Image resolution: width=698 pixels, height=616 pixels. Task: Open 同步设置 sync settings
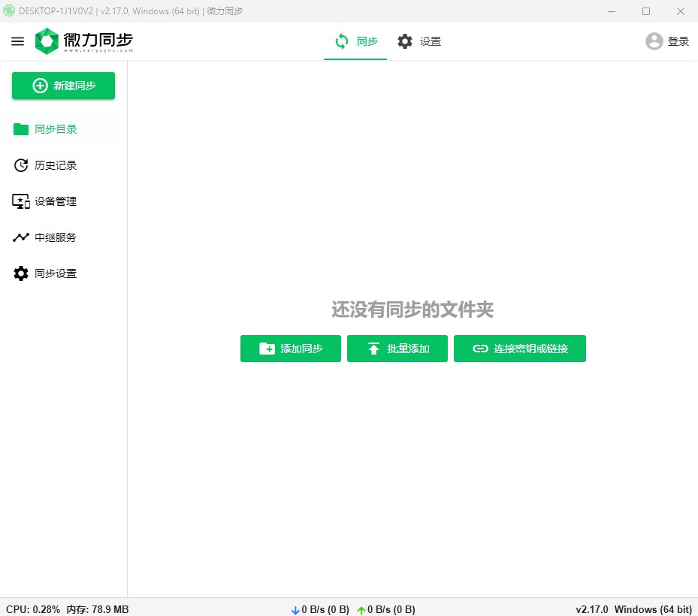coord(56,273)
